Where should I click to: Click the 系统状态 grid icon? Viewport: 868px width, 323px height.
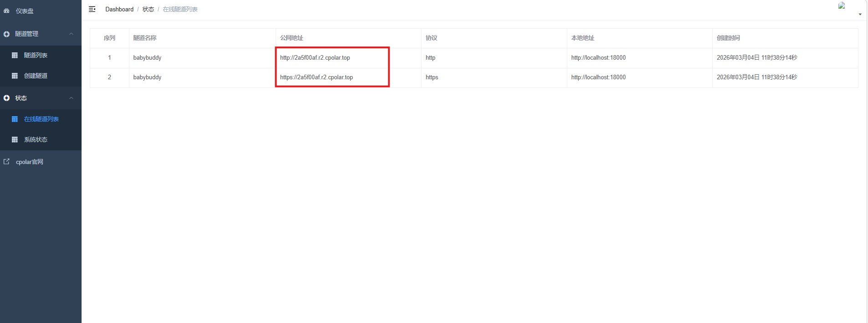pos(15,139)
